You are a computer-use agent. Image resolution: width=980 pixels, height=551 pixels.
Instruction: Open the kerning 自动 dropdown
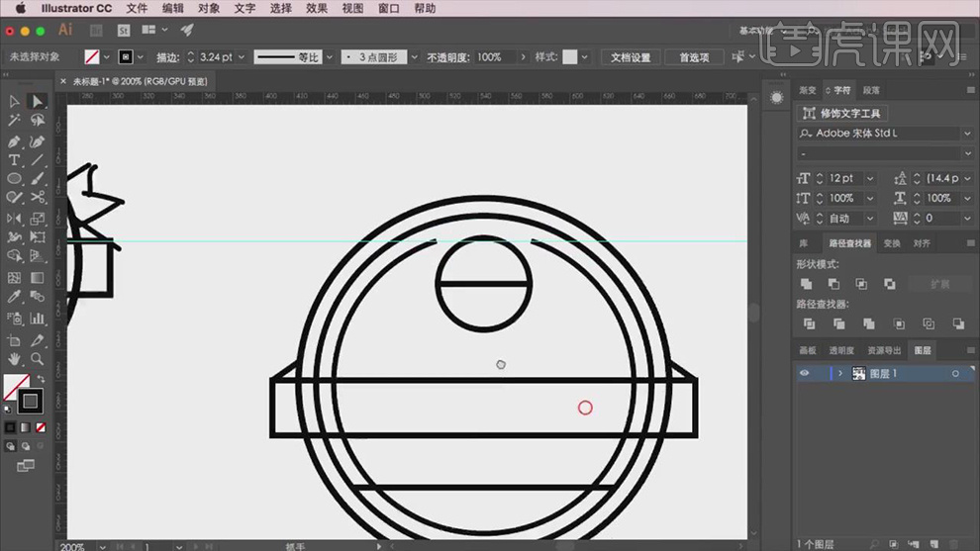pyautogui.click(x=870, y=218)
